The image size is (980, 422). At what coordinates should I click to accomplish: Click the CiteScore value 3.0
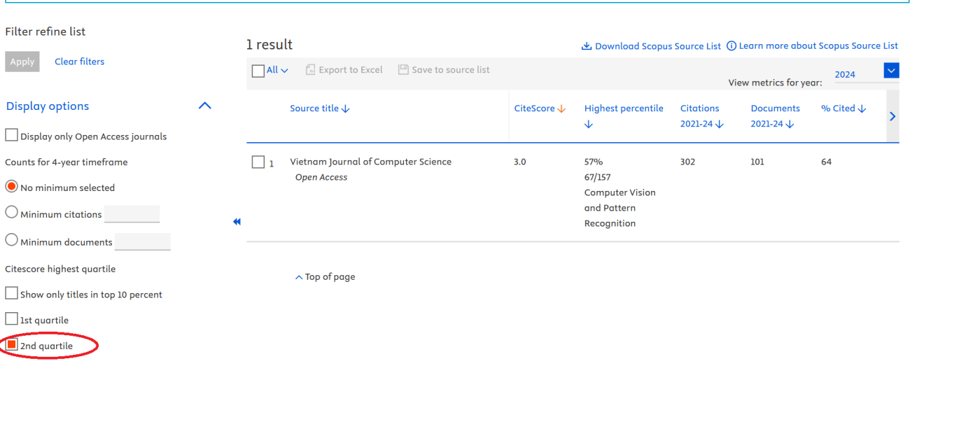coord(520,162)
